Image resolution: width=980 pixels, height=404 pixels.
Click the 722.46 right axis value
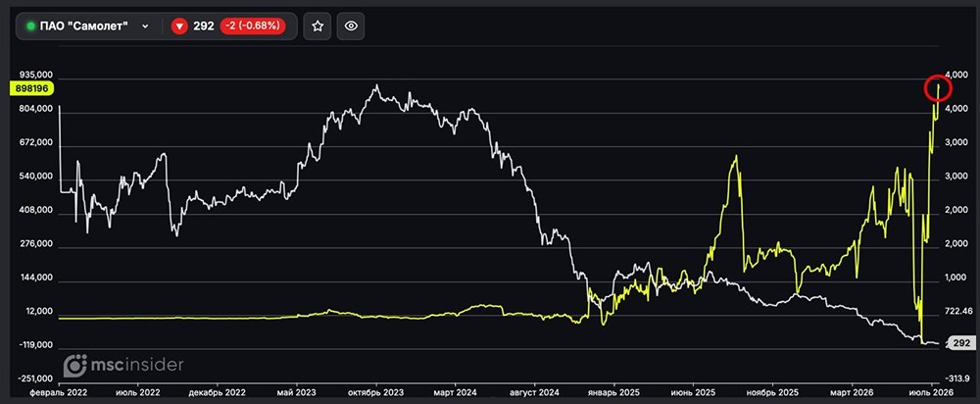click(x=958, y=311)
